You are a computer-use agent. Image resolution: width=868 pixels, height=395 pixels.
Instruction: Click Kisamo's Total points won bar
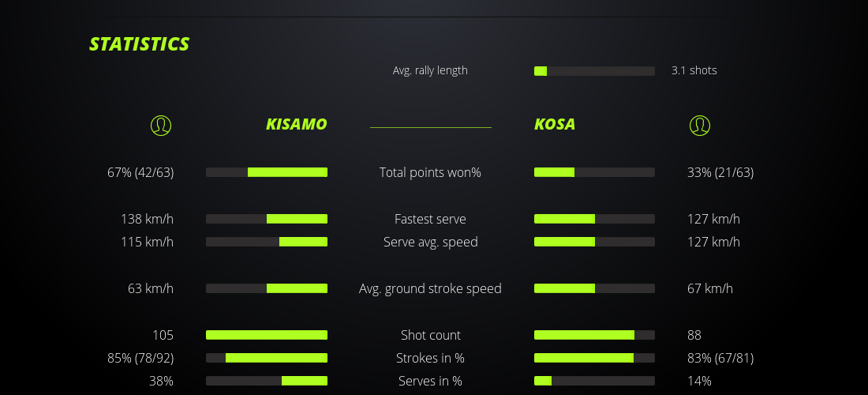click(267, 172)
